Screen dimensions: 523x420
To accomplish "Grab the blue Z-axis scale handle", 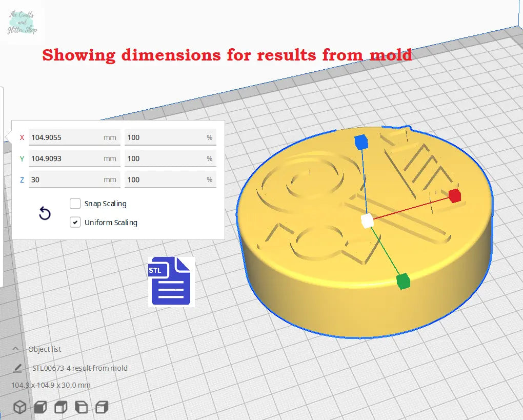I will (x=361, y=142).
